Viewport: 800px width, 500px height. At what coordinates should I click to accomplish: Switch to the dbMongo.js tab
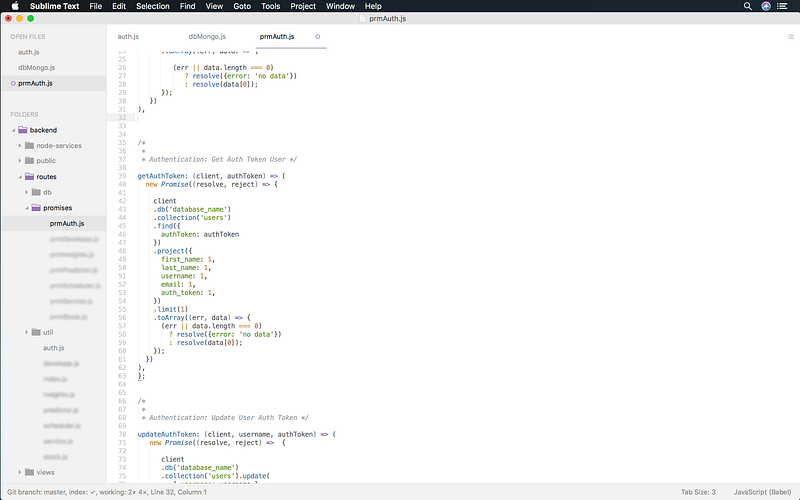pyautogui.click(x=207, y=37)
